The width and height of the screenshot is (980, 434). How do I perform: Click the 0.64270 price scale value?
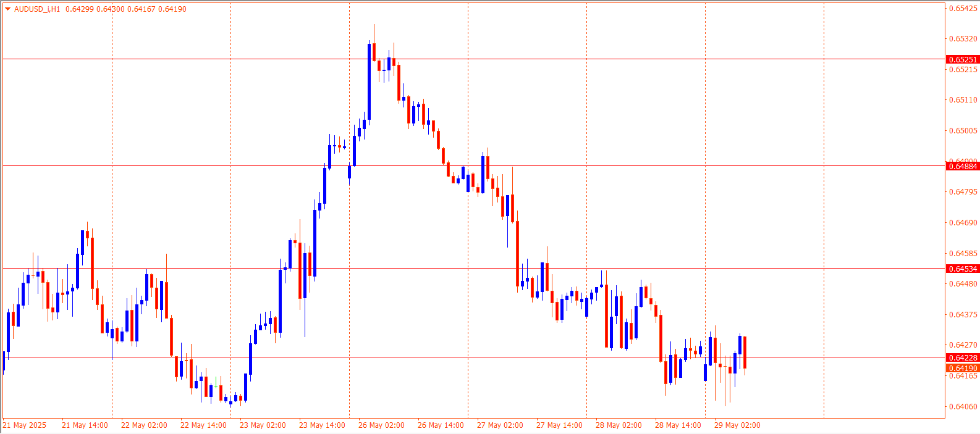point(963,345)
